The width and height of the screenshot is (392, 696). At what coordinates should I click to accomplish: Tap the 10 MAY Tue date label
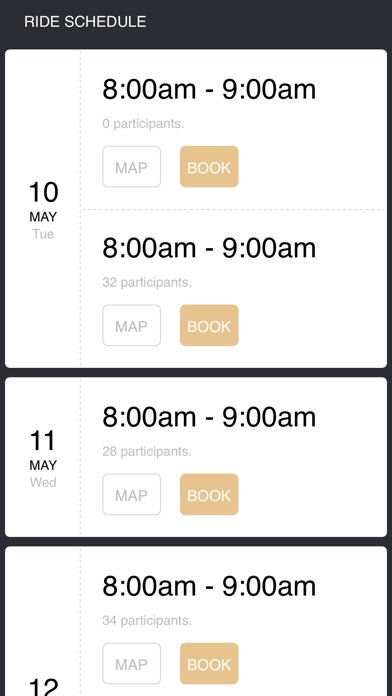tap(43, 210)
